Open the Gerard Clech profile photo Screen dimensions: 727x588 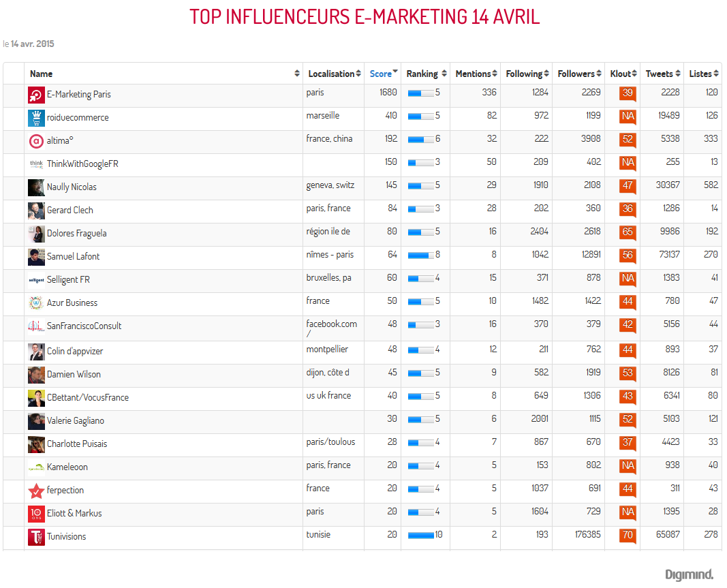(x=36, y=211)
